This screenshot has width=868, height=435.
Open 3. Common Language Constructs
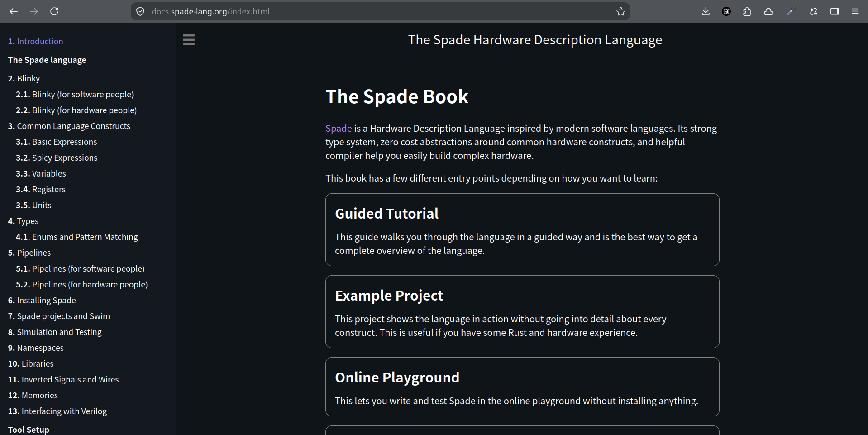pyautogui.click(x=69, y=126)
